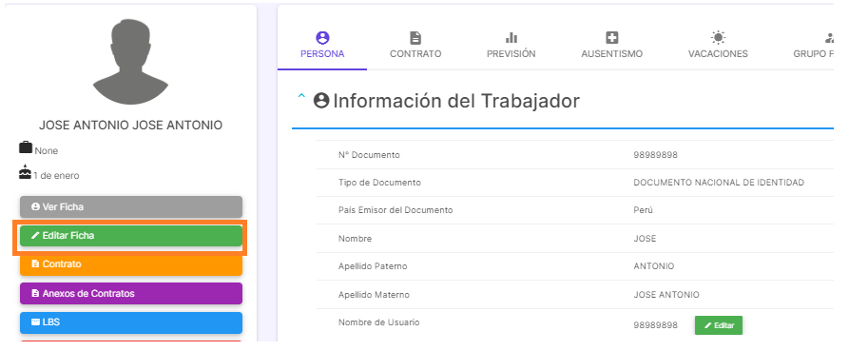Click Editar next to Nombre de Usuario
The image size is (868, 351).
click(x=719, y=325)
